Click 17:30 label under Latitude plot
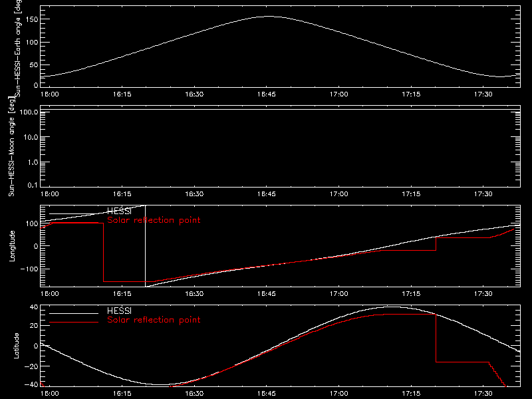Viewport: 532px width, 399px height. 483,394
